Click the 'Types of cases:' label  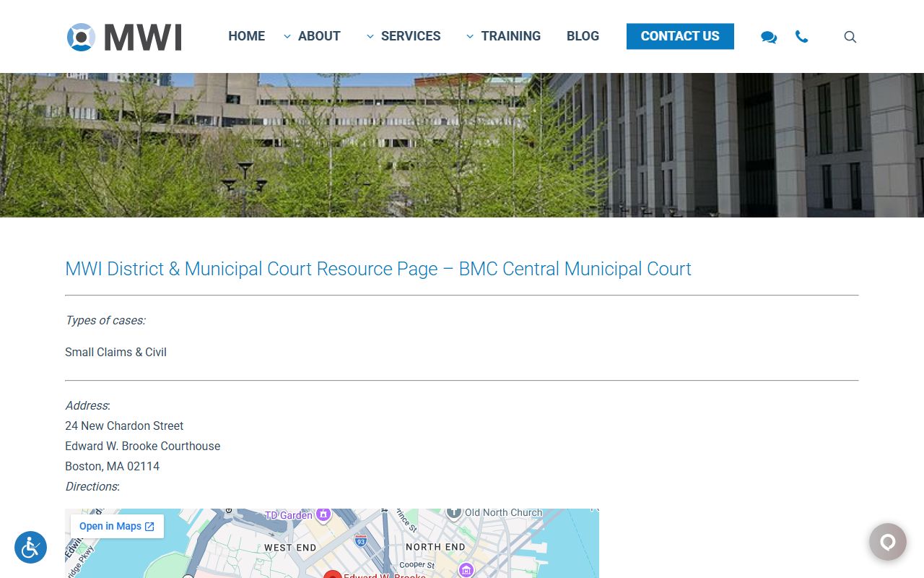(105, 320)
